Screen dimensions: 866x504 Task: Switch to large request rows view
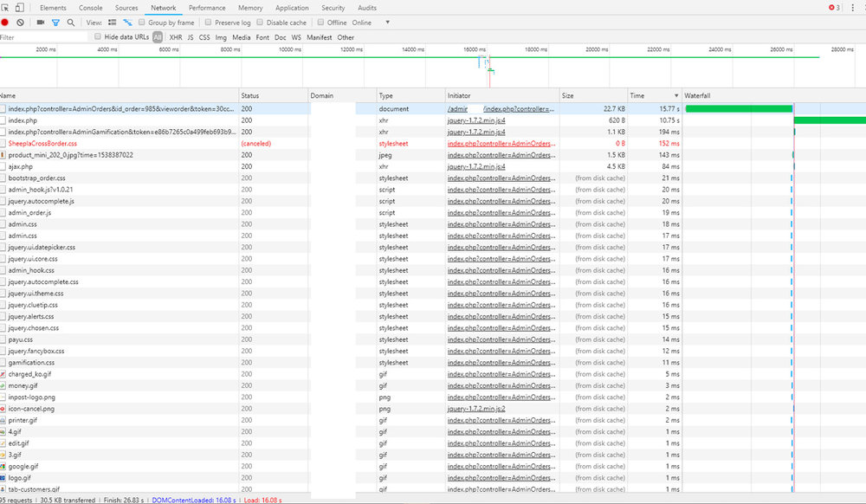pos(112,23)
